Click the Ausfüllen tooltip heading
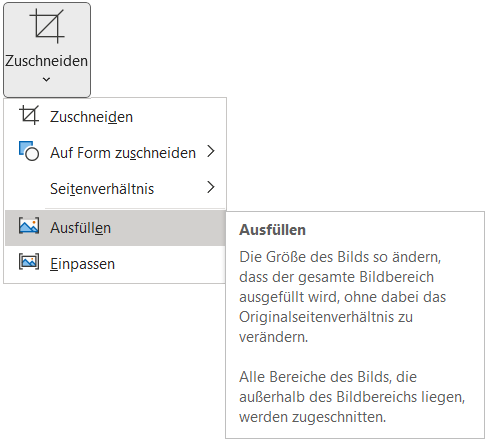This screenshot has width=486, height=440. [272, 230]
